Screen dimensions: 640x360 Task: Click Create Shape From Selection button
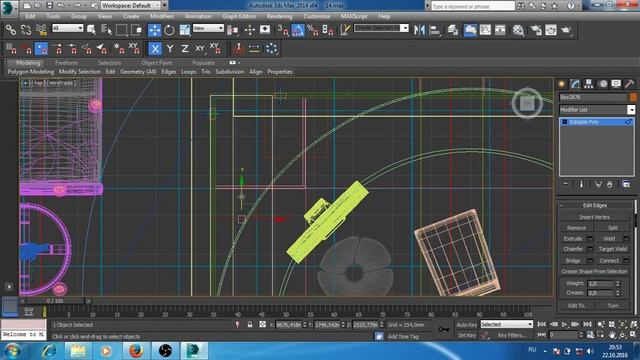click(594, 271)
